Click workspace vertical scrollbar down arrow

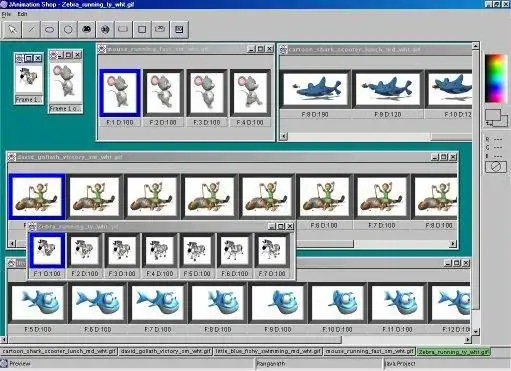(x=476, y=332)
